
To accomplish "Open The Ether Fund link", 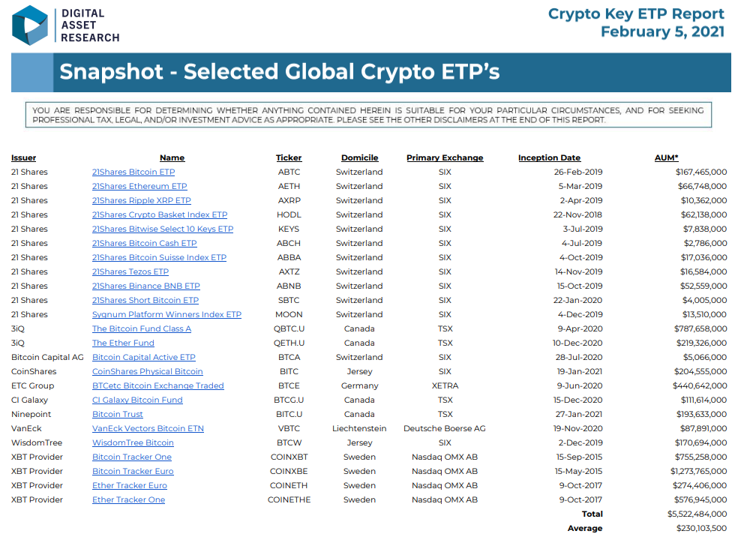I will coord(123,343).
